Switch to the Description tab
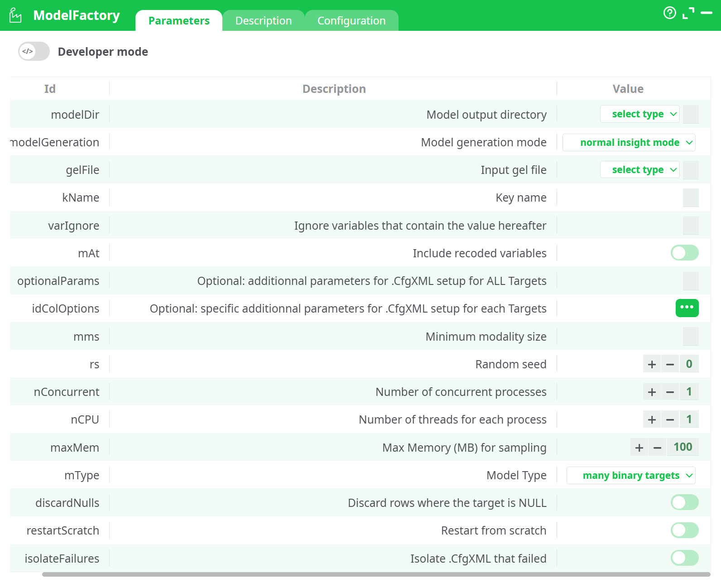Viewport: 721px width, 588px height. 263,21
